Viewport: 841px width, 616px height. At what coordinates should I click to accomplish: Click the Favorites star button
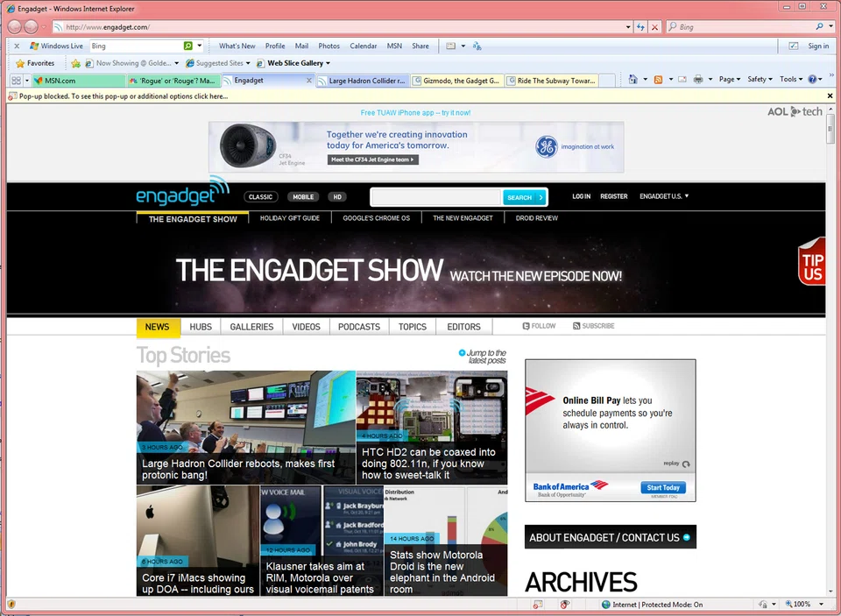(35, 63)
